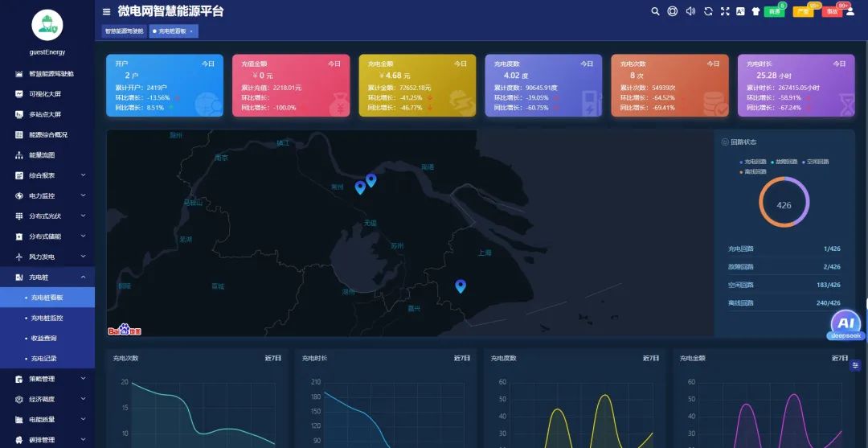Click the lifebuoy help icon in the header
868x448 pixels.
pyautogui.click(x=673, y=11)
